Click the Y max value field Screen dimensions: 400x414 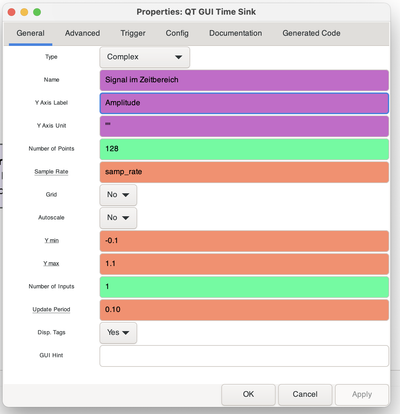pyautogui.click(x=244, y=264)
